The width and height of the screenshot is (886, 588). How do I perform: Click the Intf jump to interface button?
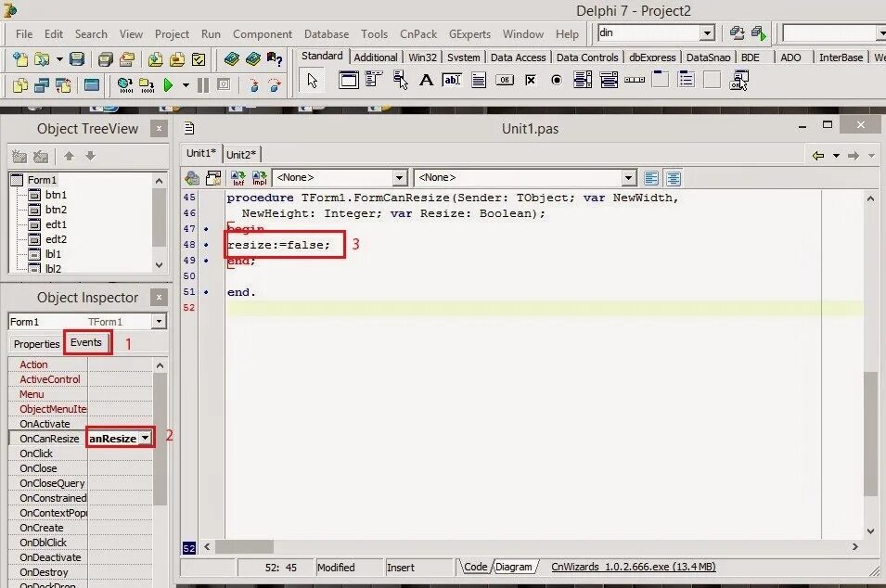tap(238, 178)
